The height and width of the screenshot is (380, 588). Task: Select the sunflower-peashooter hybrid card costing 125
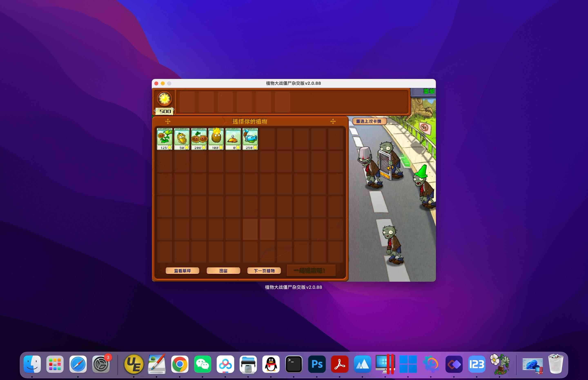tap(164, 139)
